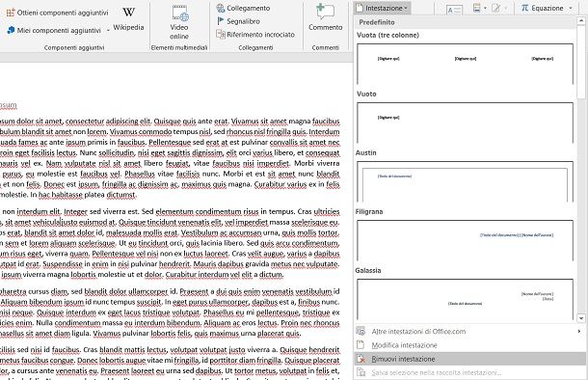
Task: Choose the Austin header style
Action: [465, 181]
